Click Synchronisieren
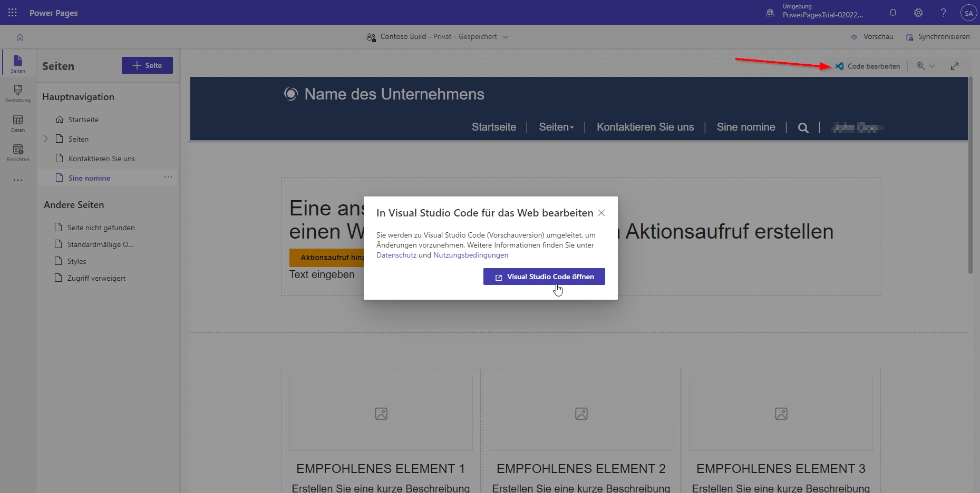Screen dimensions: 980x493 pyautogui.click(x=938, y=37)
